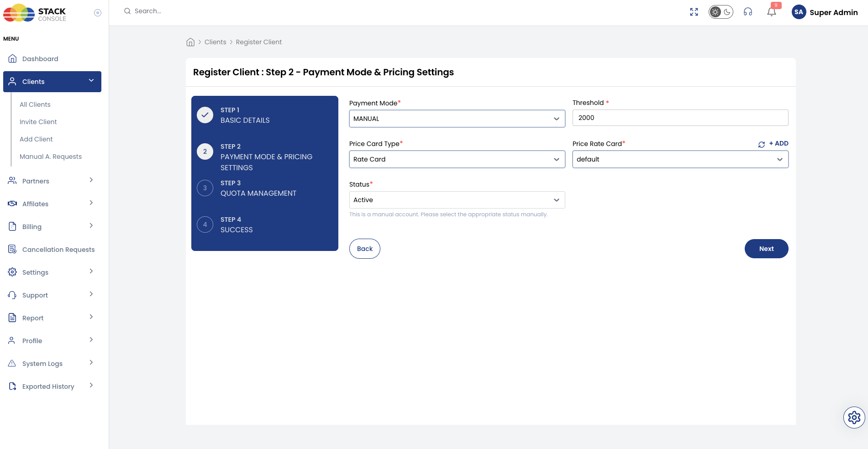Open the floating settings gear button
Image resolution: width=868 pixels, height=449 pixels.
[854, 418]
